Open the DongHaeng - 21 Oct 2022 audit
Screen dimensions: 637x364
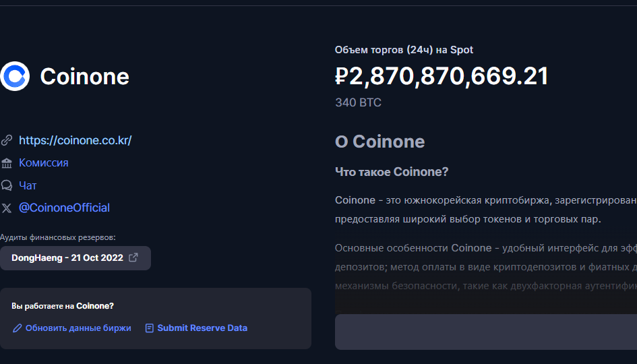pos(67,257)
